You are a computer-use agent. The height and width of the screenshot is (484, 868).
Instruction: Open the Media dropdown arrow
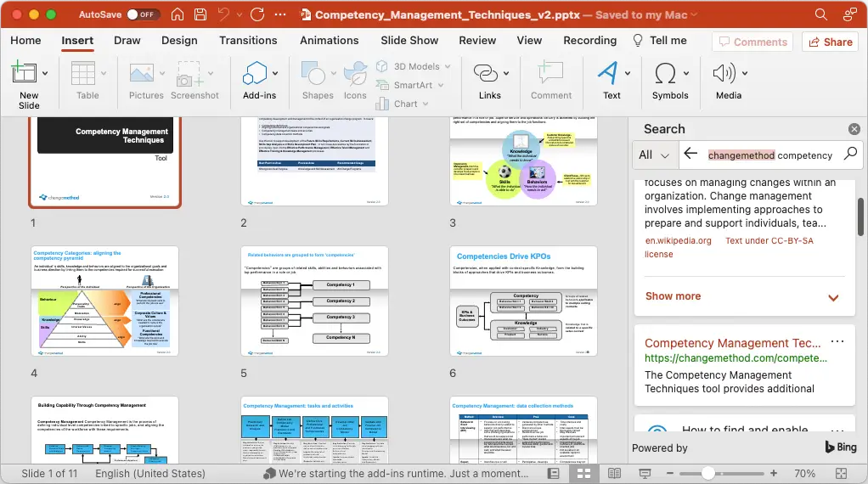pyautogui.click(x=745, y=73)
